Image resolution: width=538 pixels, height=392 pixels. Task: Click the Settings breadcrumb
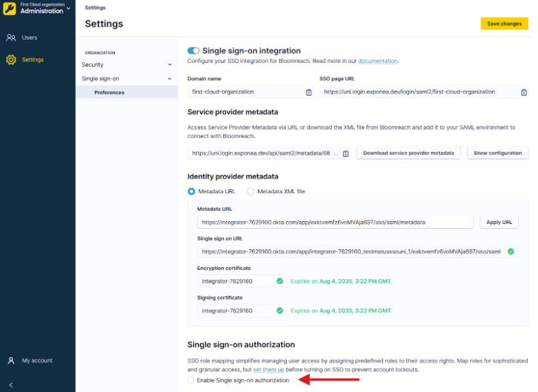pos(95,8)
